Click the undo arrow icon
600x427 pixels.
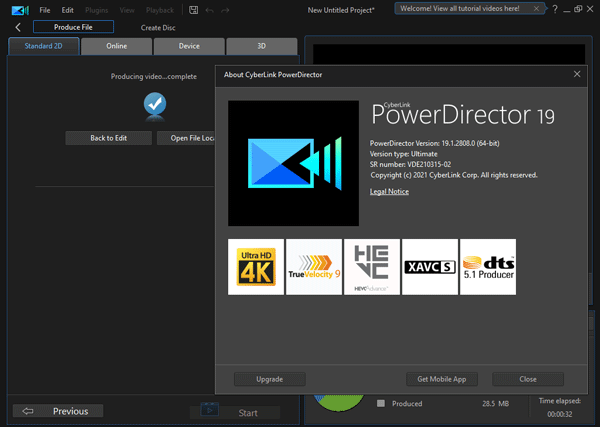click(x=208, y=9)
